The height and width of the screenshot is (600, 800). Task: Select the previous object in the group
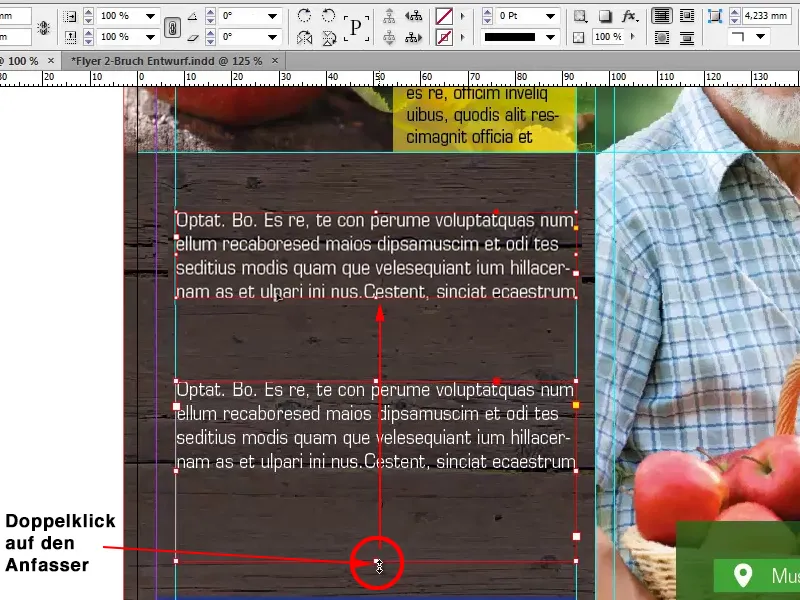click(x=413, y=16)
